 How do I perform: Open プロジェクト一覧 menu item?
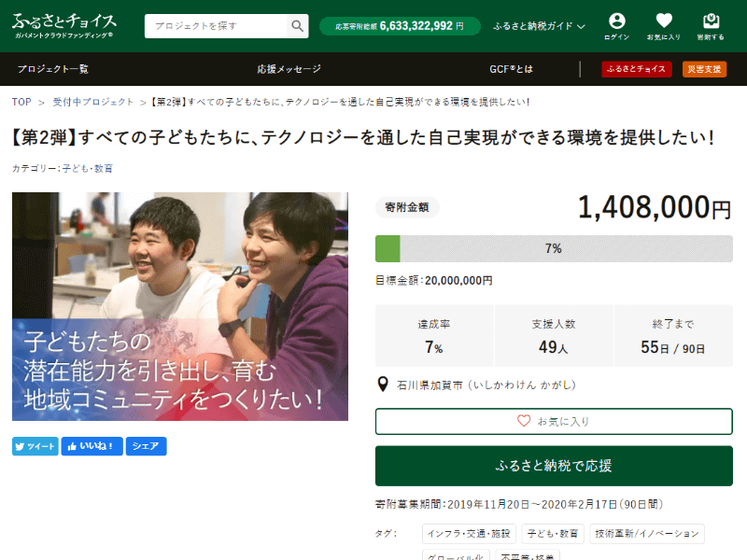tap(53, 69)
